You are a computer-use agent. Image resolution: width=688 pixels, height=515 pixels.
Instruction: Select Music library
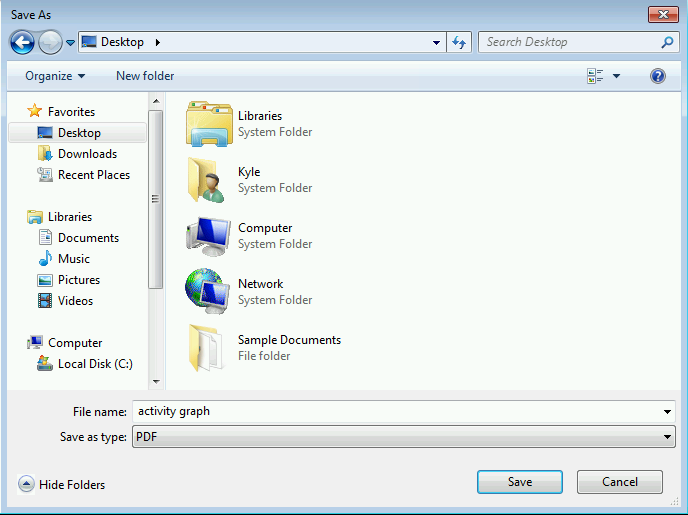(74, 259)
